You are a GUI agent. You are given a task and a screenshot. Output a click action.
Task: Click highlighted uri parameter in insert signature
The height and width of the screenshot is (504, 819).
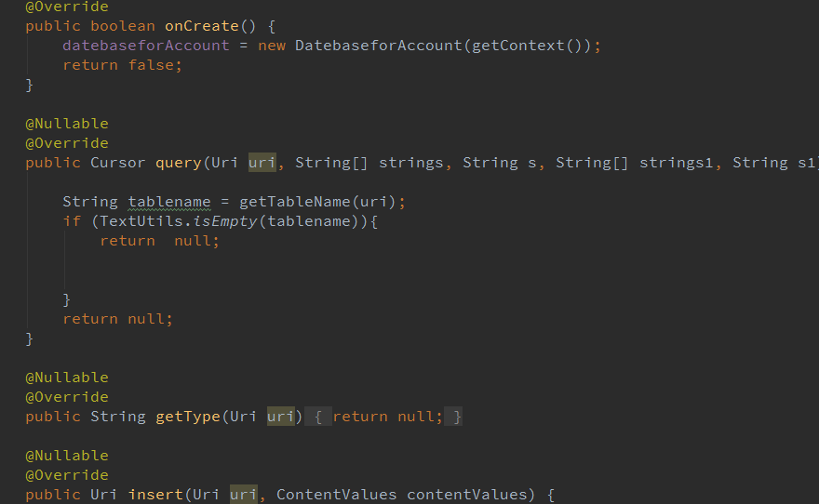pos(244,495)
